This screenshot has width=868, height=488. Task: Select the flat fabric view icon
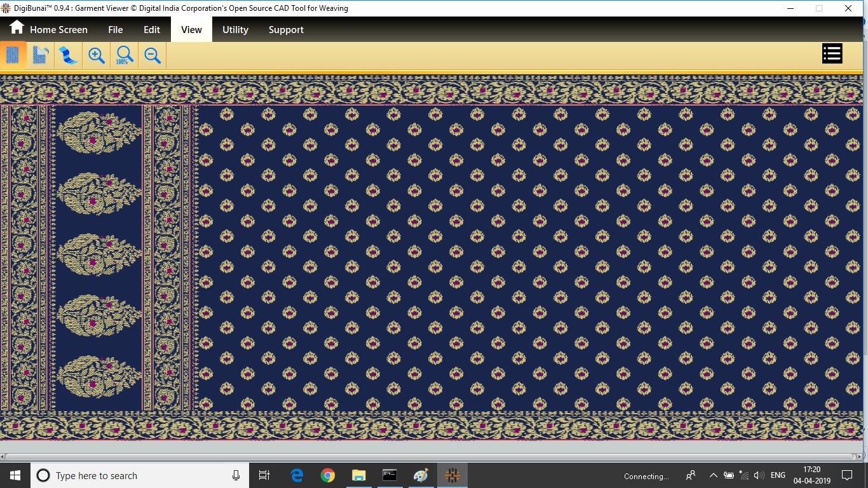(13, 55)
